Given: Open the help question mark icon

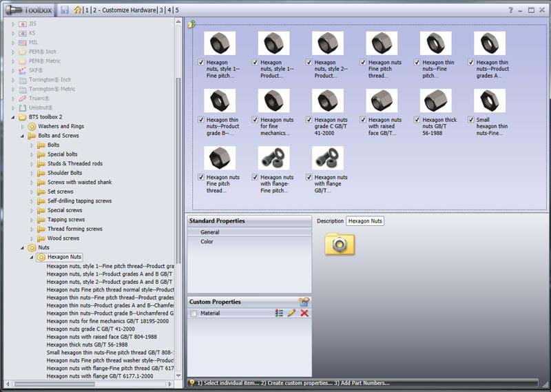Looking at the screenshot, I should click(x=510, y=10).
